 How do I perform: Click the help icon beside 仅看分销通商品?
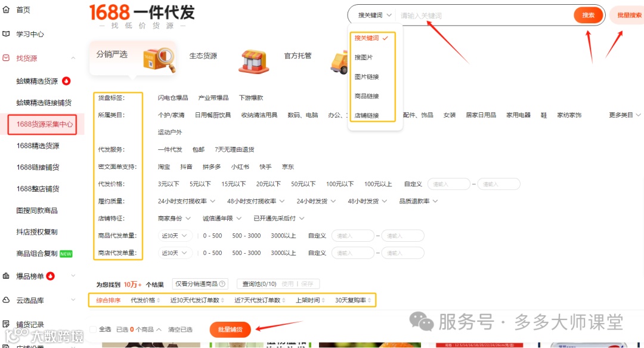222,284
